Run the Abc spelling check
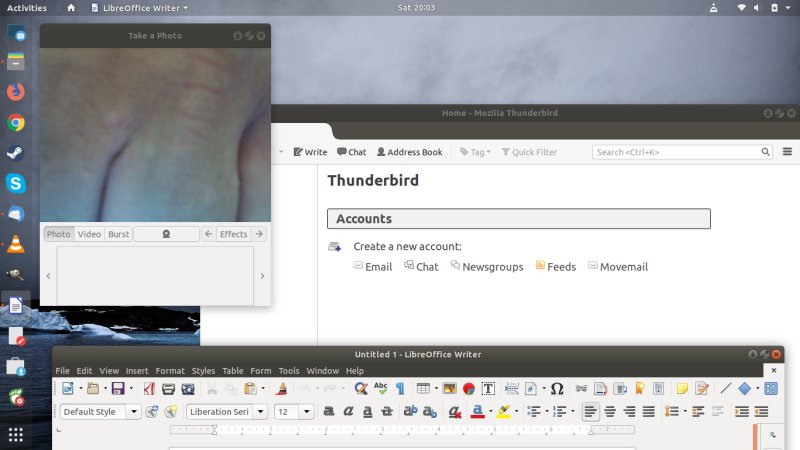 [x=381, y=388]
